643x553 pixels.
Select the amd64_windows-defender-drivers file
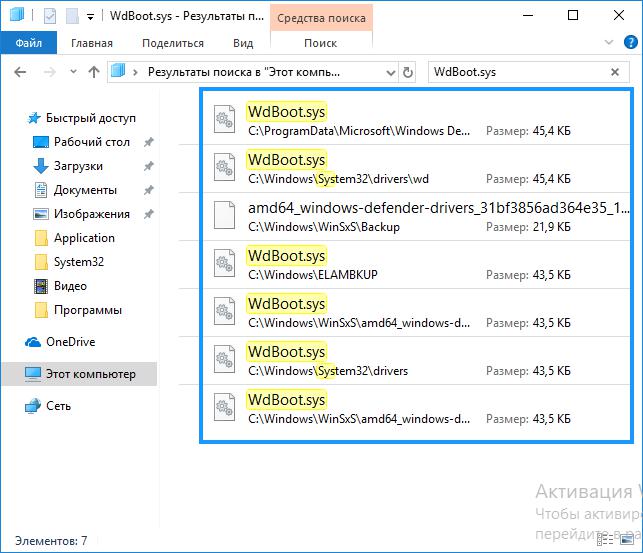(x=417, y=216)
